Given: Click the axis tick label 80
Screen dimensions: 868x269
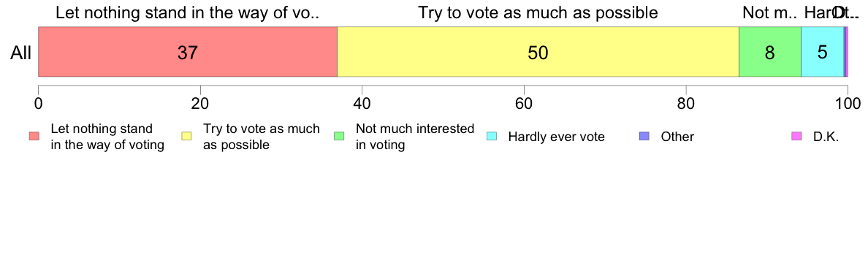Looking at the screenshot, I should 686,103.
